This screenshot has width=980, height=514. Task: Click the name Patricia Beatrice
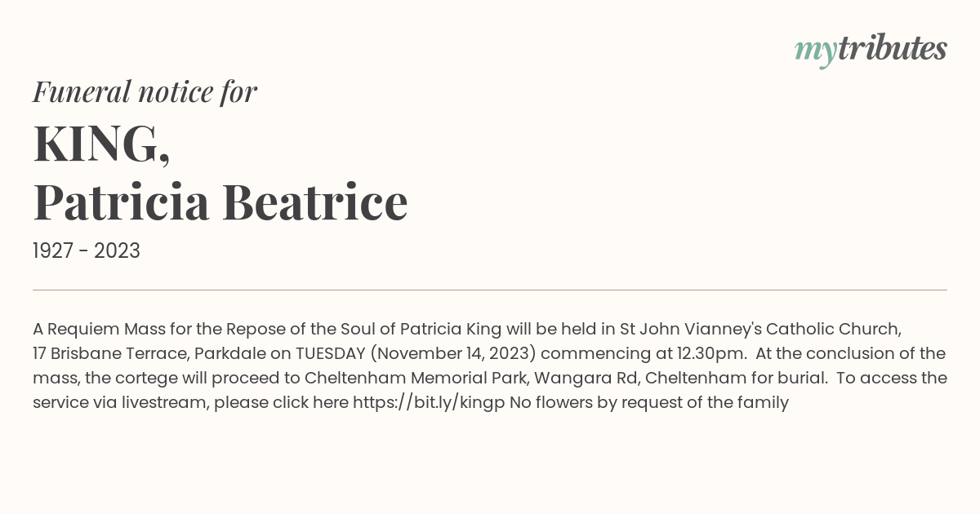click(220, 202)
